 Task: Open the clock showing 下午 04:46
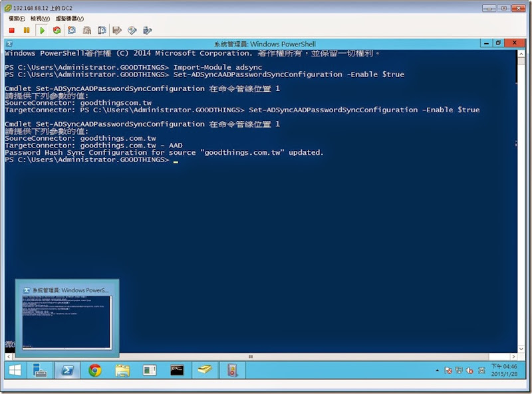pos(504,370)
